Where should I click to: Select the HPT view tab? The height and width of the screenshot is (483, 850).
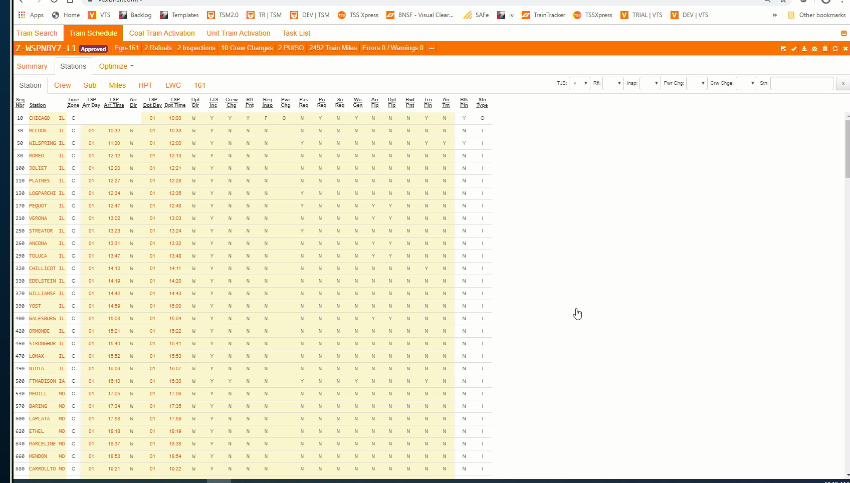(x=145, y=85)
